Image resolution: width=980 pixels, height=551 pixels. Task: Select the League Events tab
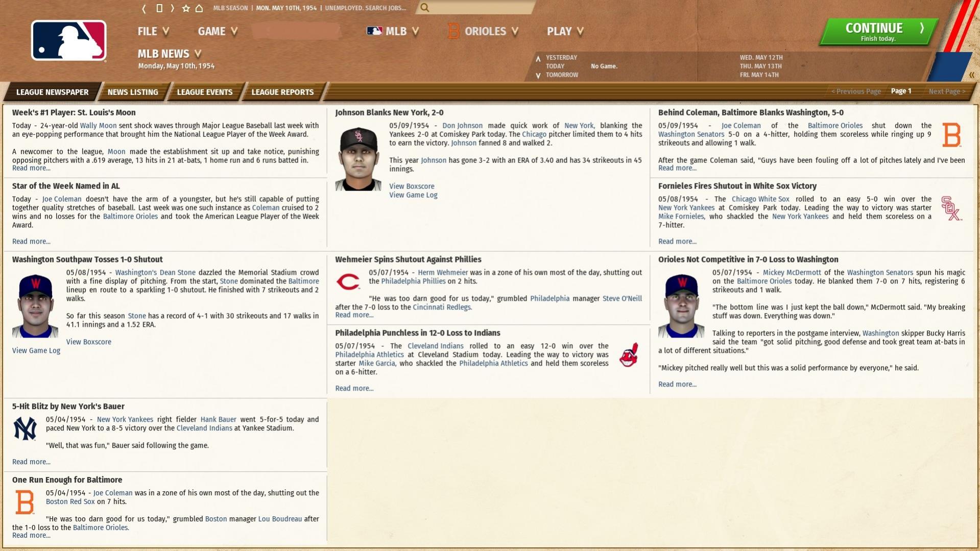(x=204, y=92)
